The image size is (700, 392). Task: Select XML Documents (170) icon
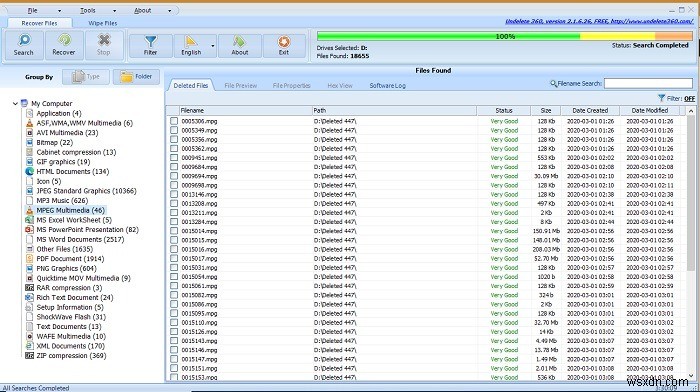[x=29, y=346]
